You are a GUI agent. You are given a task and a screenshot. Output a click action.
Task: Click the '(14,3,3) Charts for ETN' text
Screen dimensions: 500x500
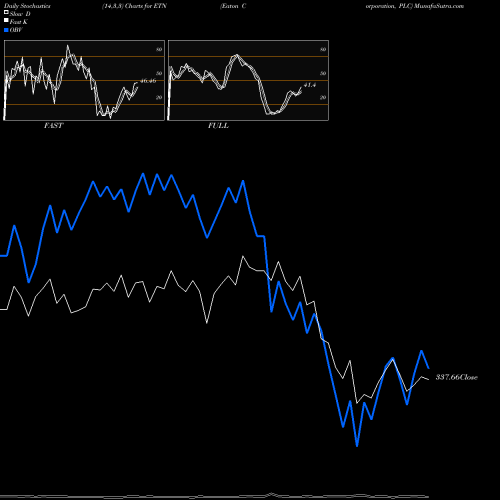click(134, 6)
